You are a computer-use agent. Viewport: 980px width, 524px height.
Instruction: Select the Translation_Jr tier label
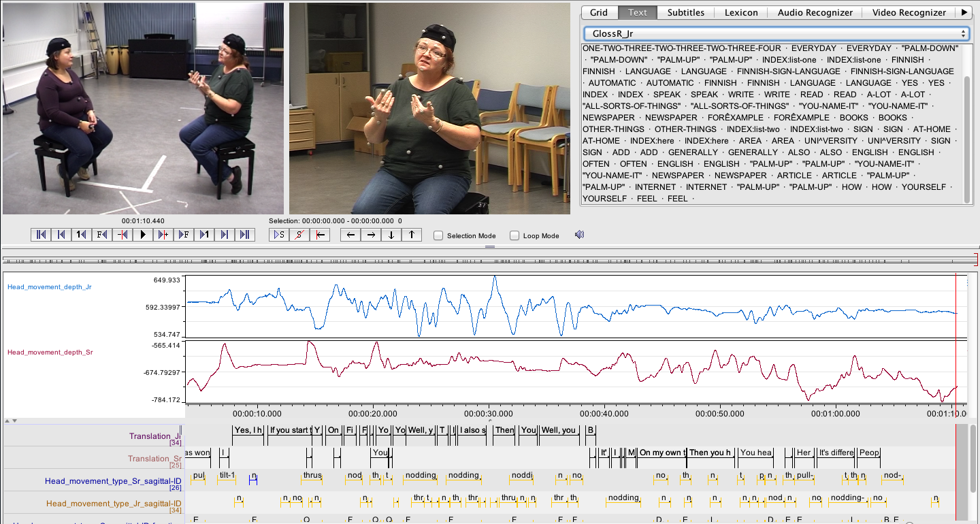(x=155, y=436)
